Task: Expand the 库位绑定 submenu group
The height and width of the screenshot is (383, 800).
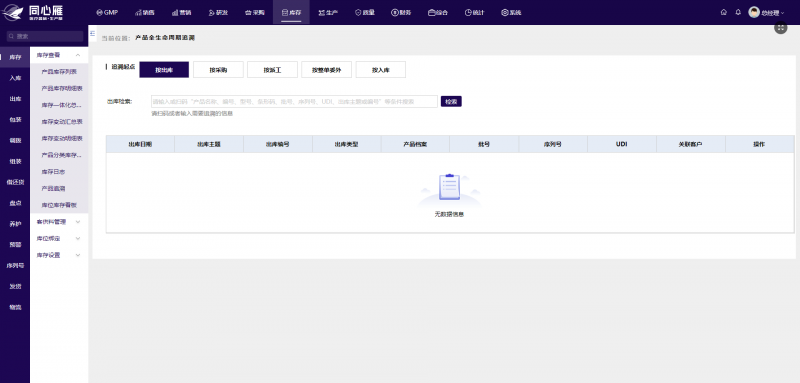Action: [x=59, y=238]
